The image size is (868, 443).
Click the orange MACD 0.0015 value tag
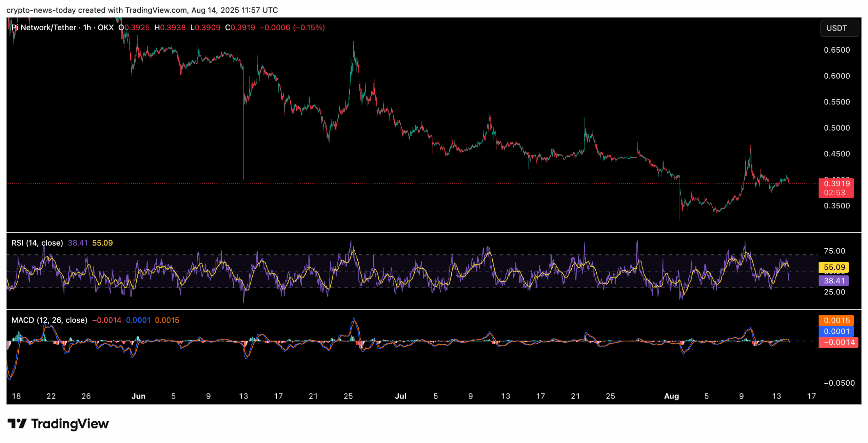(836, 321)
